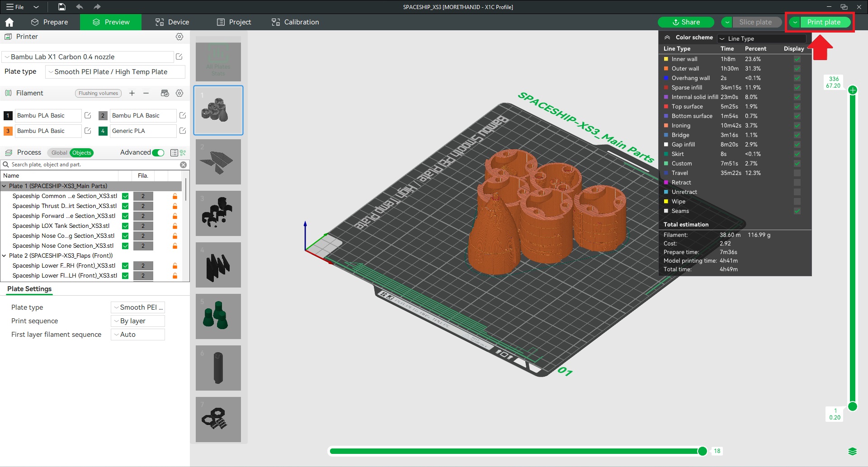Image resolution: width=868 pixels, height=467 pixels.
Task: Disable the Advanced process toggle
Action: coord(158,153)
